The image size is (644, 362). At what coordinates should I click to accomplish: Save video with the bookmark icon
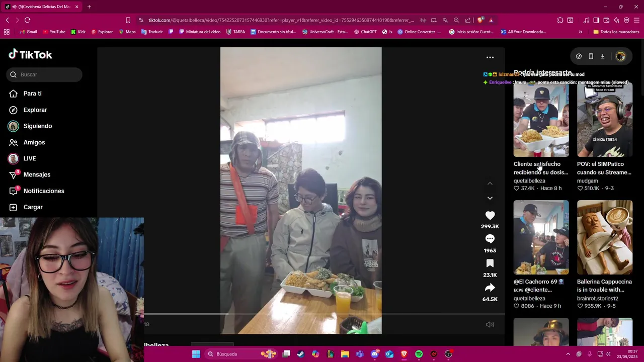[x=490, y=263]
